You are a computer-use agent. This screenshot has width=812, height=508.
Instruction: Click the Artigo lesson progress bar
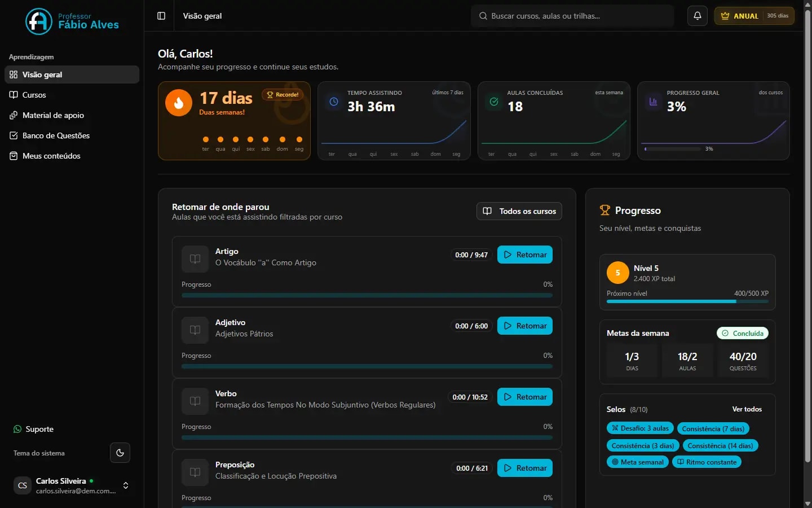(367, 295)
